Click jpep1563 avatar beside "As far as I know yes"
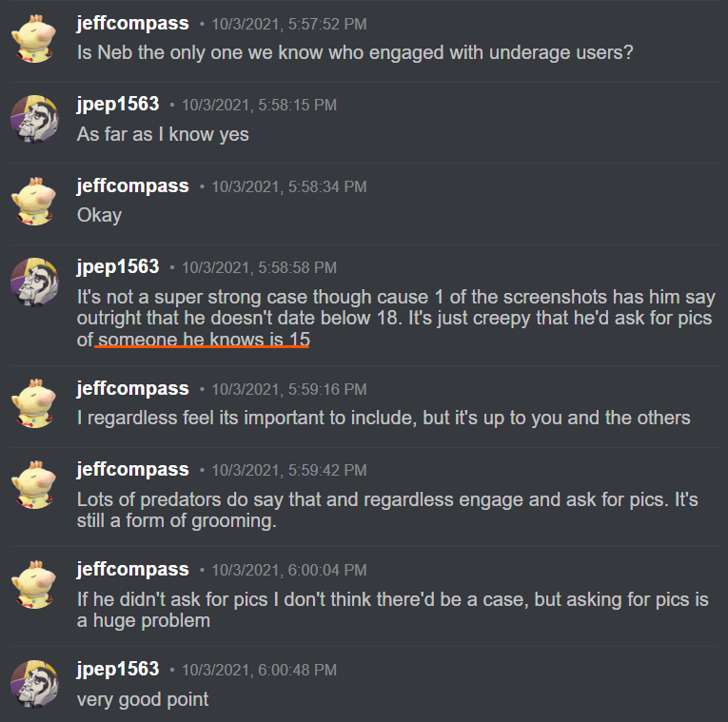 [34, 119]
